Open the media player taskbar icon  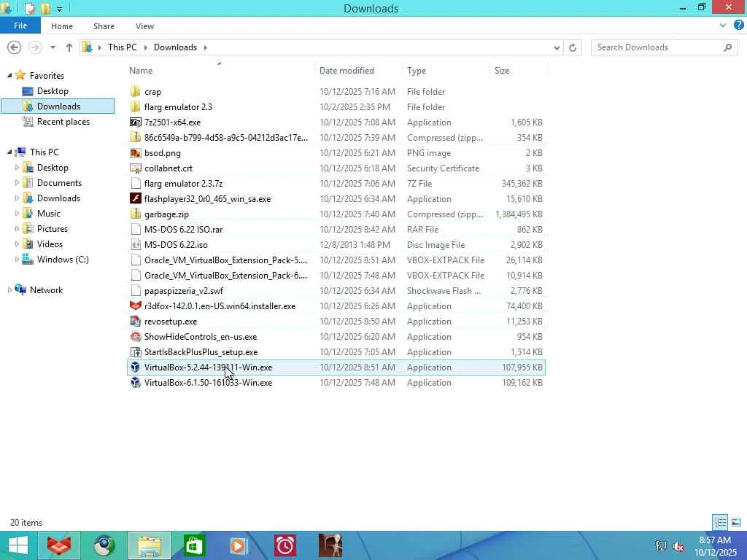[x=239, y=545]
